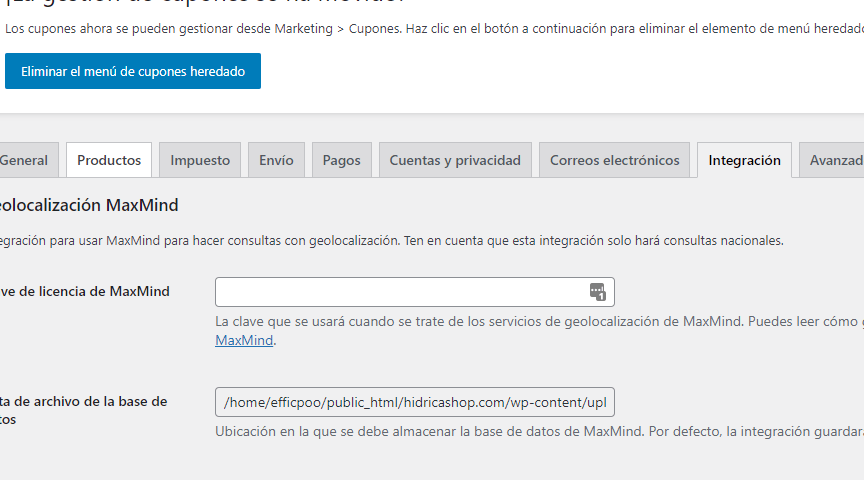
Task: Click the 'Los cupones ahora se pueden gestionar' notice text
Action: tap(434, 29)
